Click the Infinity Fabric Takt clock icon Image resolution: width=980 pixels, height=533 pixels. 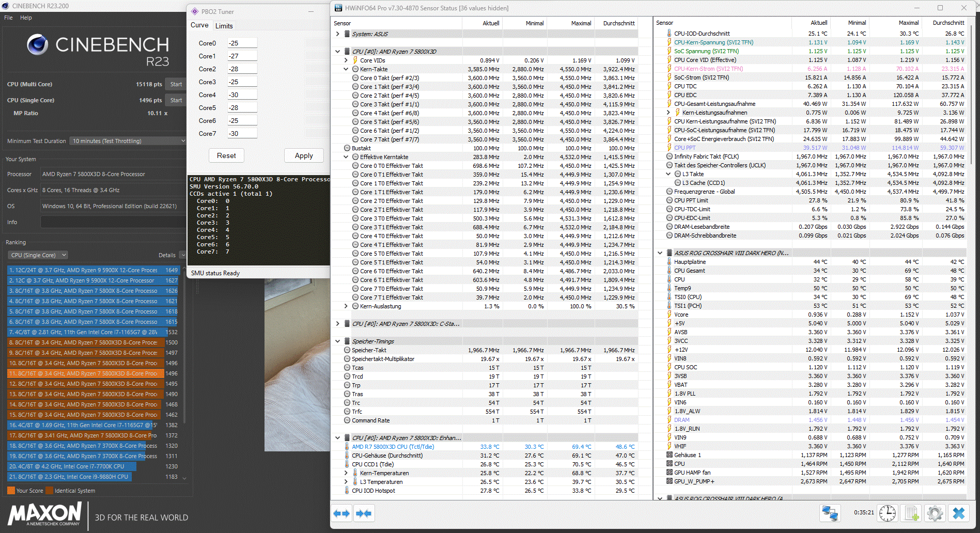[670, 156]
